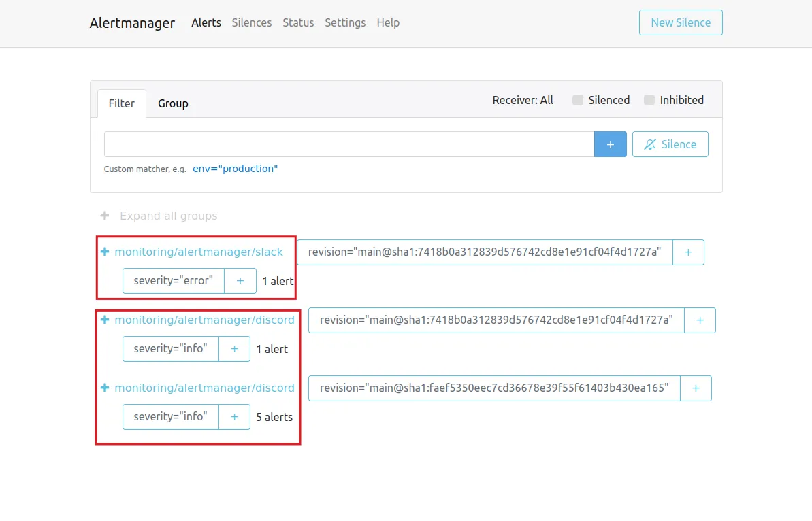Click the filter matcher text input
This screenshot has height=521, width=812.
[x=348, y=144]
